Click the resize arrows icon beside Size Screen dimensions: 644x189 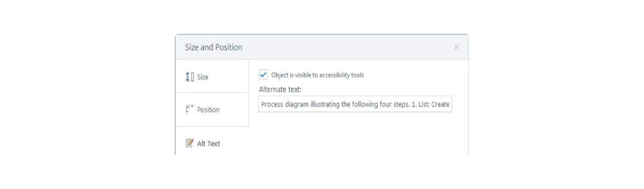coord(189,77)
